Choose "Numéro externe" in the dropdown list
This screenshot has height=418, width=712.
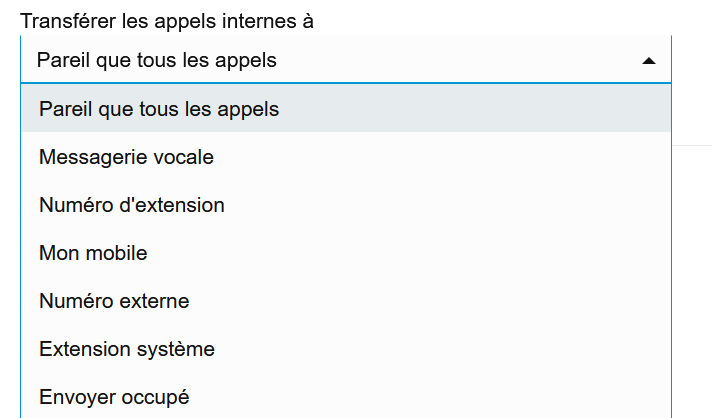114,301
